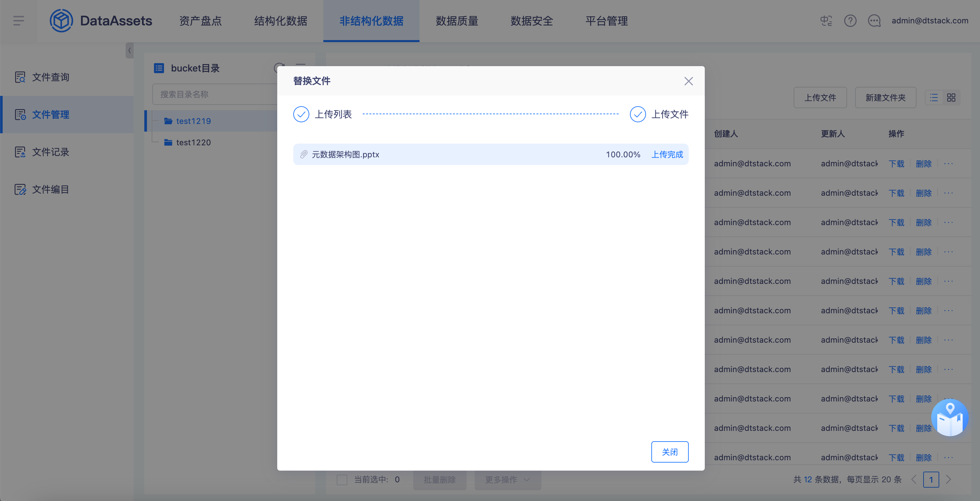Click the 上传文件 step check circle
This screenshot has width=980, height=501.
[638, 114]
